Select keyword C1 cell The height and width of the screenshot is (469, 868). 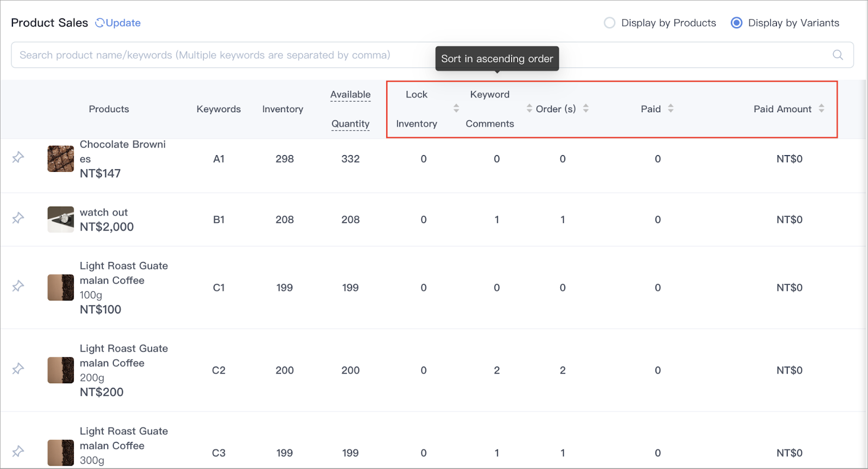pyautogui.click(x=219, y=287)
